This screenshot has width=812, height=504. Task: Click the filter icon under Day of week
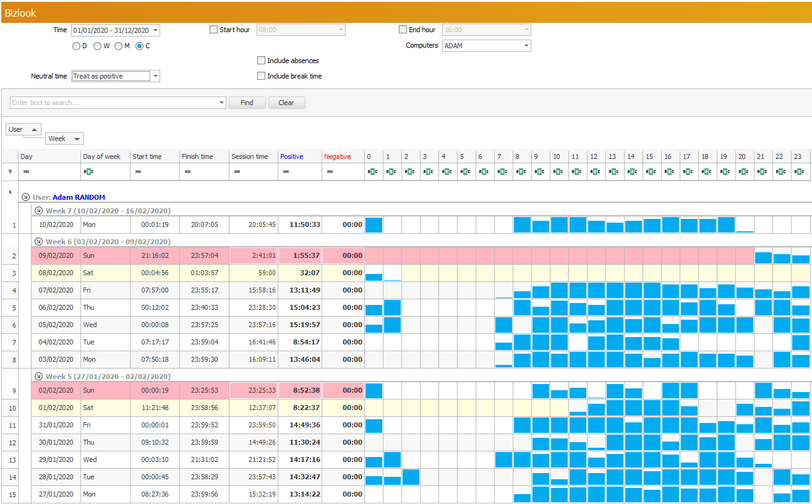click(87, 172)
